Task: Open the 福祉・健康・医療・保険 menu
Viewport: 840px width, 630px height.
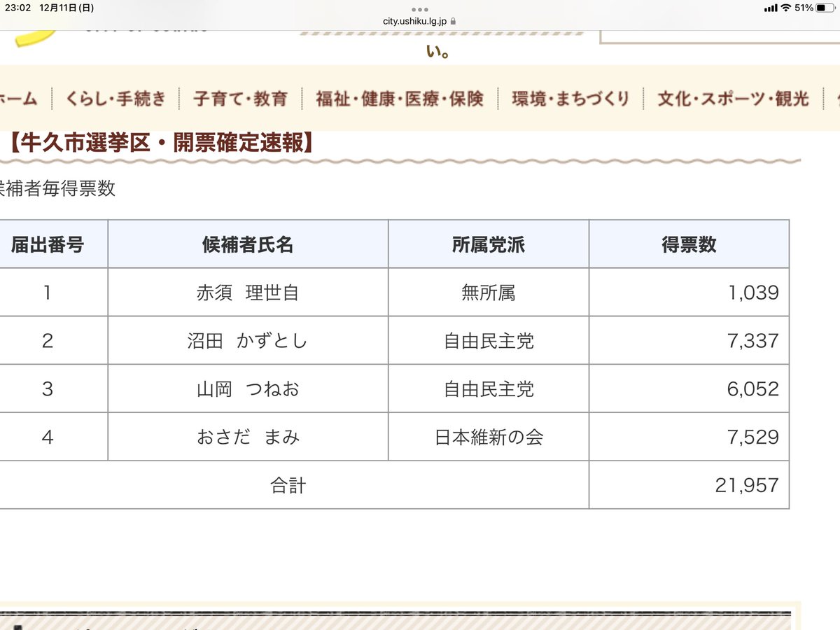Action: pyautogui.click(x=400, y=99)
